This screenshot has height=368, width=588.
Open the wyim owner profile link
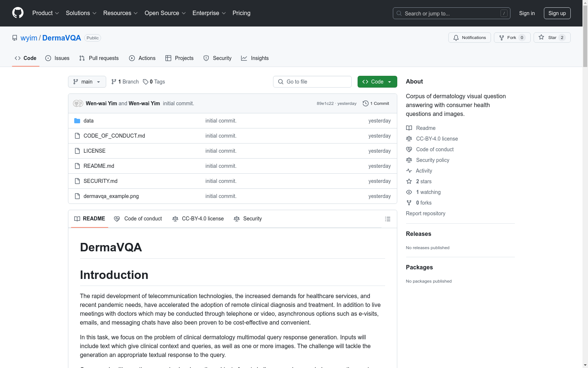coord(29,38)
